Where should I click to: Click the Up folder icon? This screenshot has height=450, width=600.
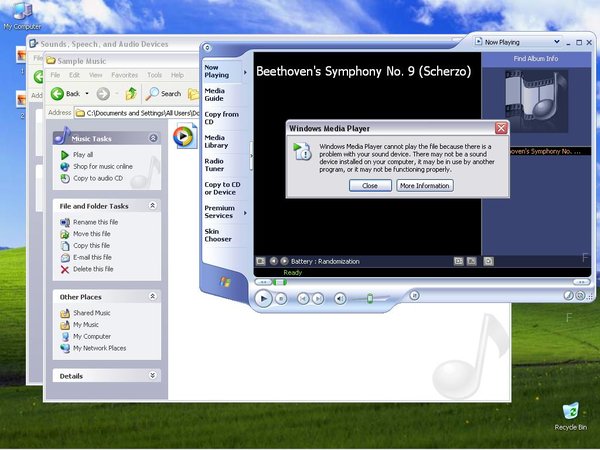point(131,93)
